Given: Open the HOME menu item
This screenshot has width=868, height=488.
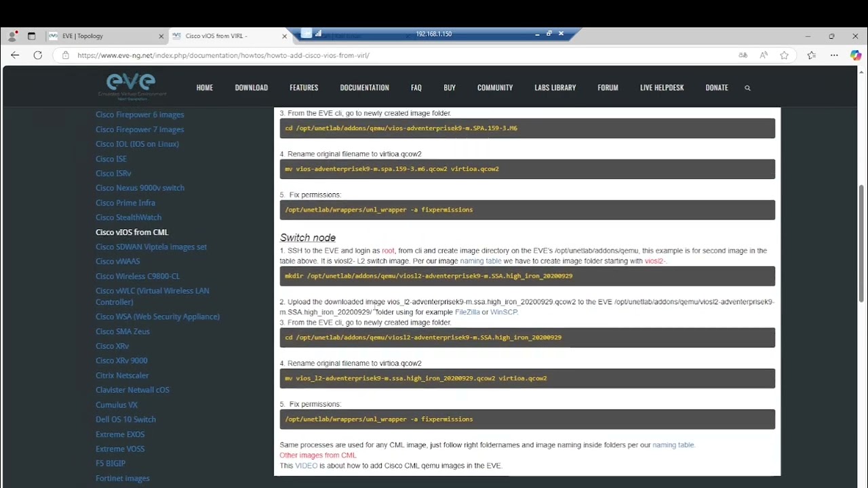Looking at the screenshot, I should pos(205,87).
